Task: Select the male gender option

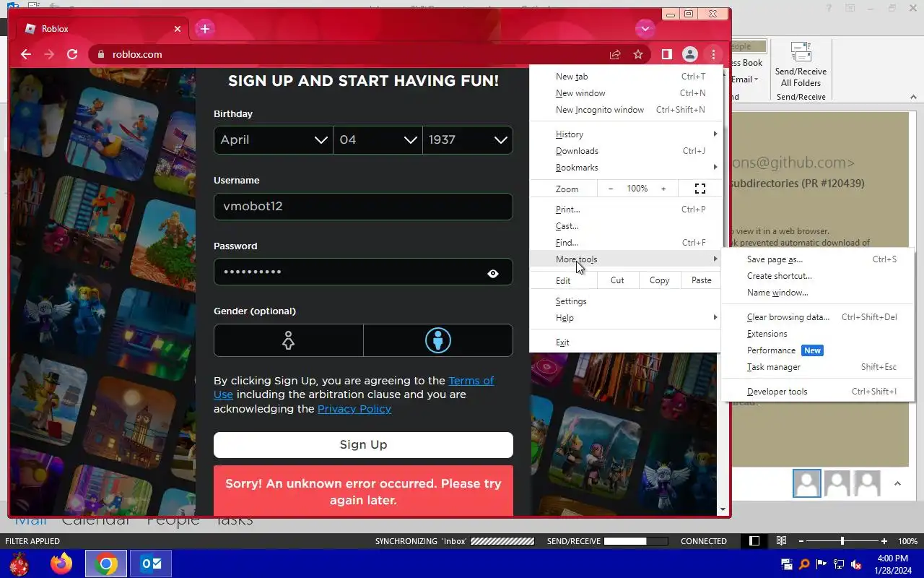Action: [x=438, y=340]
